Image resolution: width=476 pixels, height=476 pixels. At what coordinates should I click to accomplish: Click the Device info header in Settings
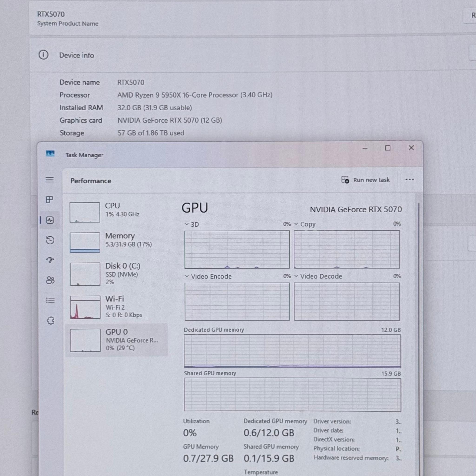coord(77,55)
